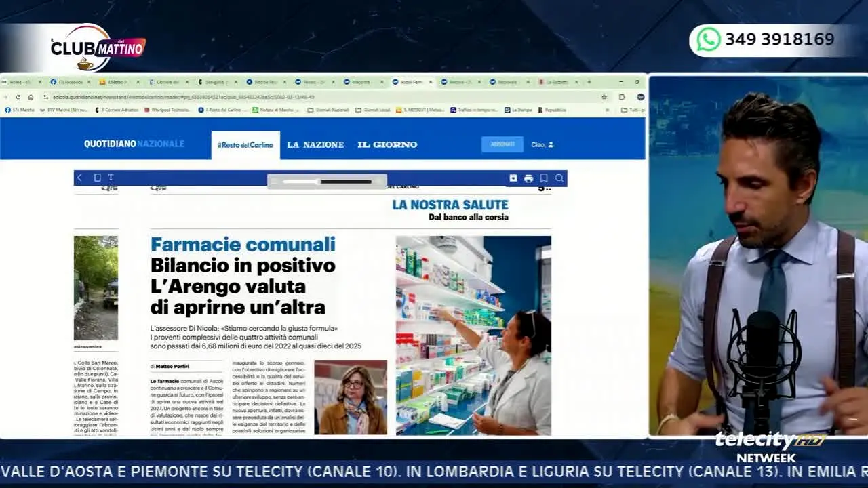This screenshot has width=868, height=488.
Task: Click the browser home icon
Action: 31,97
